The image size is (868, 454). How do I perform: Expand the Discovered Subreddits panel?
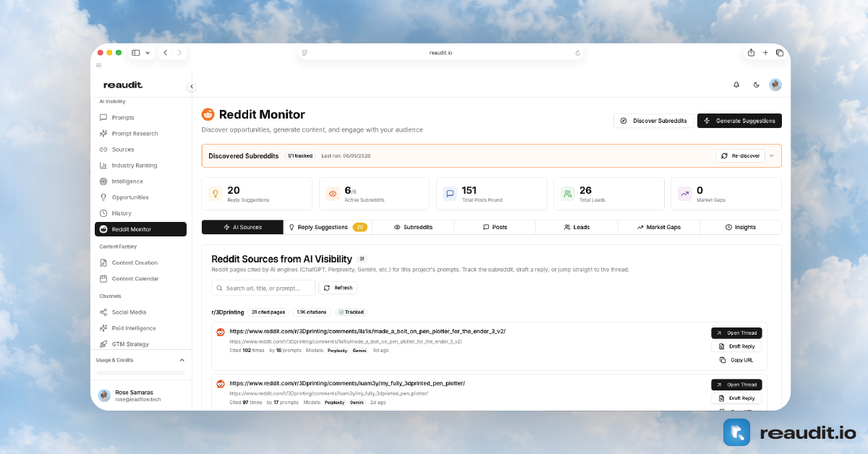click(x=772, y=155)
